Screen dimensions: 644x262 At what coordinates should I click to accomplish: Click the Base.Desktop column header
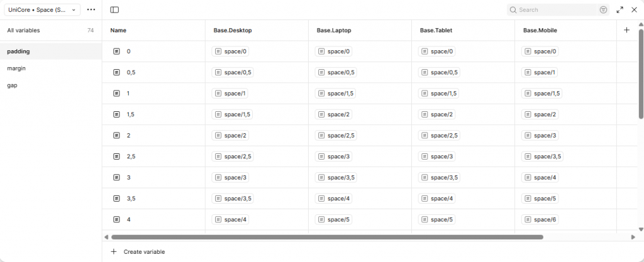click(x=233, y=30)
